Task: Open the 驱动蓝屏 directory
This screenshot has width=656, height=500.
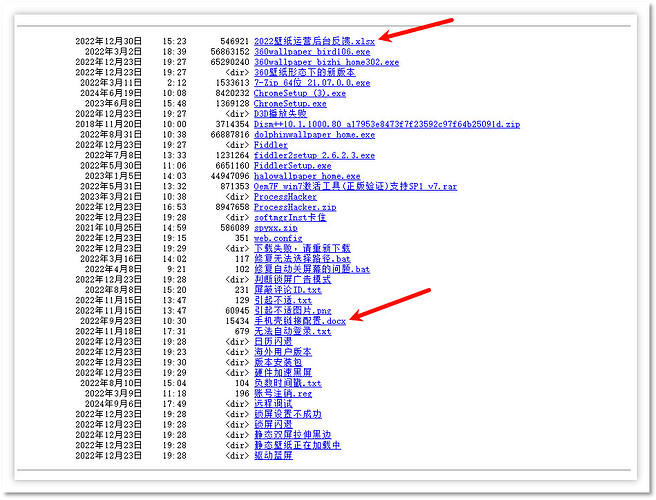Action: coord(272,455)
